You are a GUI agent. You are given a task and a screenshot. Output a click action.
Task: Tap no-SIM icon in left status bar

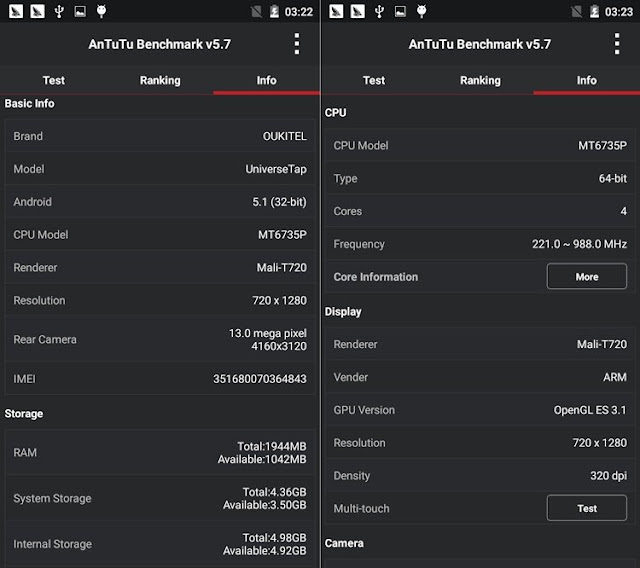pos(256,11)
